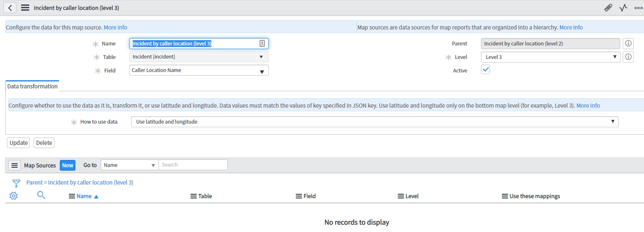This screenshot has height=232, width=644.
Task: Select the Data transformation tab
Action: (x=32, y=86)
